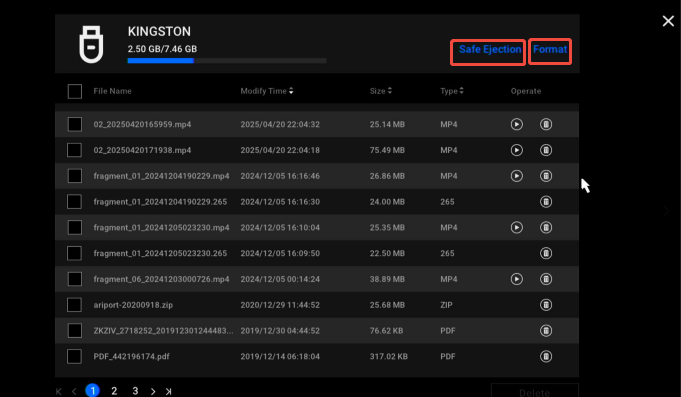Image resolution: width=681 pixels, height=397 pixels.
Task: Check fragment_06_20241203000726.mp4 checkbox
Action: (75, 279)
